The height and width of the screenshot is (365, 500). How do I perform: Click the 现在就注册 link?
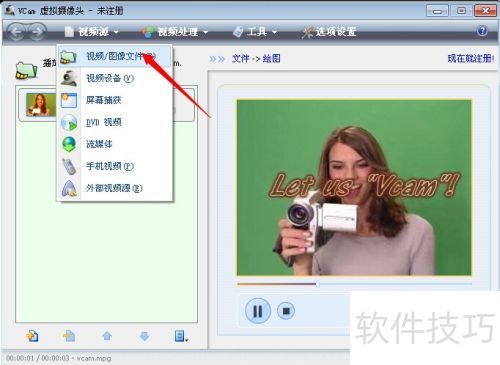tap(471, 59)
